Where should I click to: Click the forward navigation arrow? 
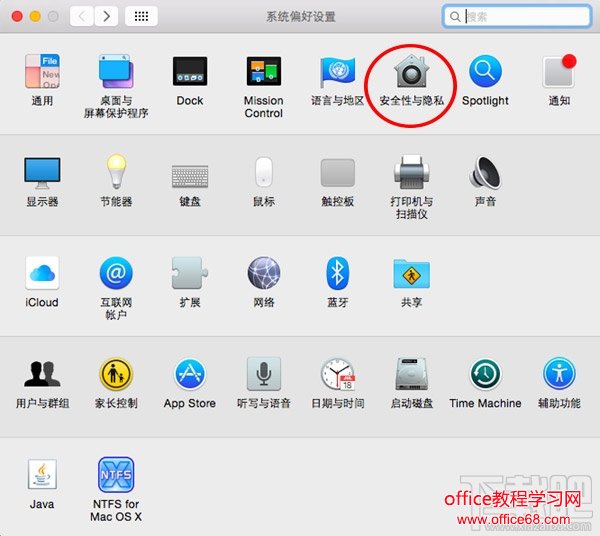pyautogui.click(x=106, y=16)
